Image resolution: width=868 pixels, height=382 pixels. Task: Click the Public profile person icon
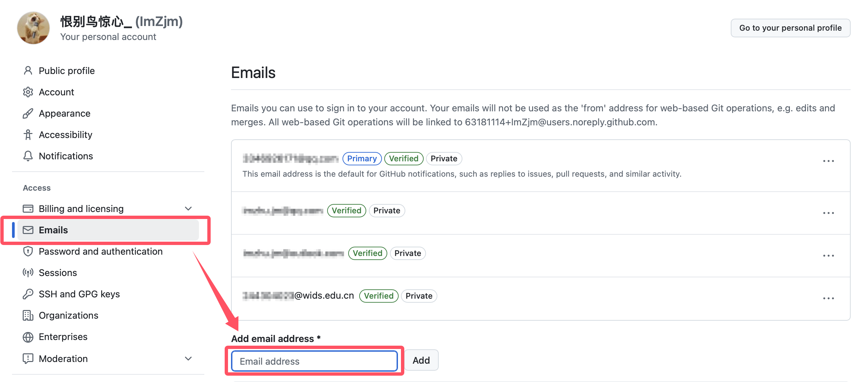28,71
